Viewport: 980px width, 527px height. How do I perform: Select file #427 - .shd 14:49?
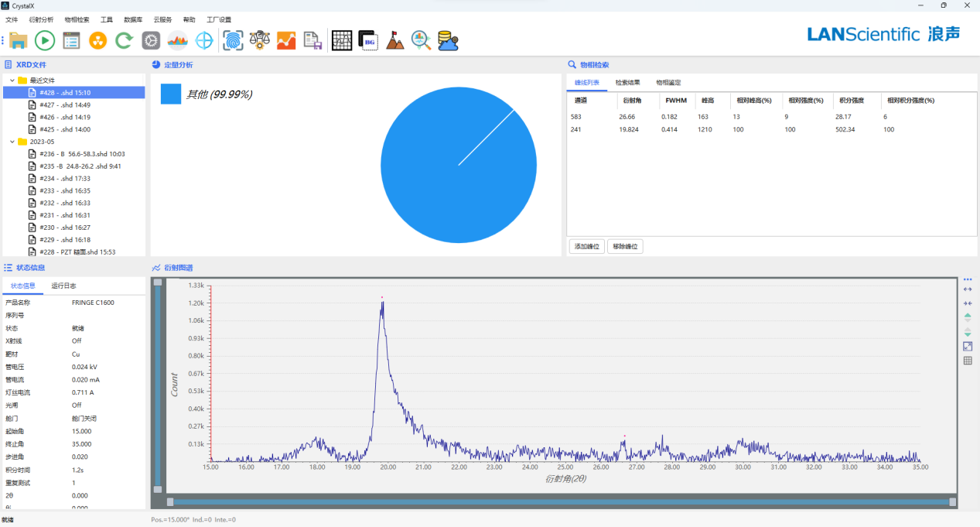tap(74, 104)
